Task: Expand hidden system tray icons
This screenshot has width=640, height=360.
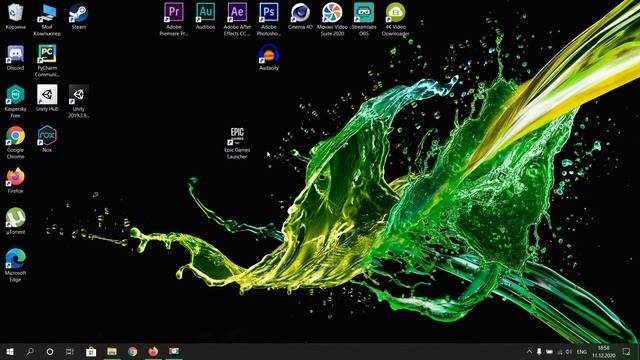Action: click(x=529, y=352)
